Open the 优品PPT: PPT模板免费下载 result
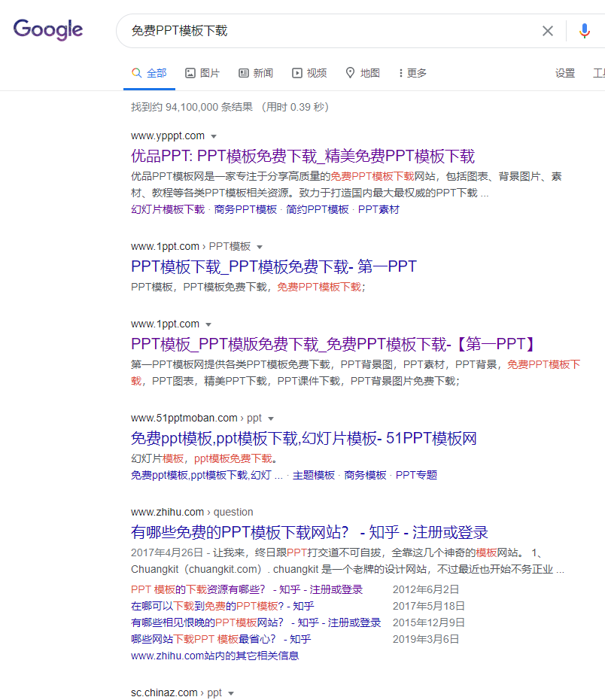 302,157
